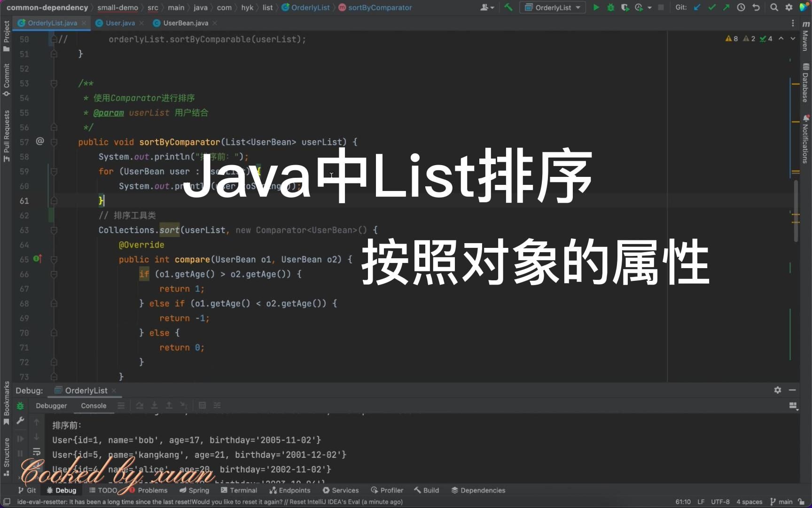Rerun debug session green bug icon

[20, 405]
